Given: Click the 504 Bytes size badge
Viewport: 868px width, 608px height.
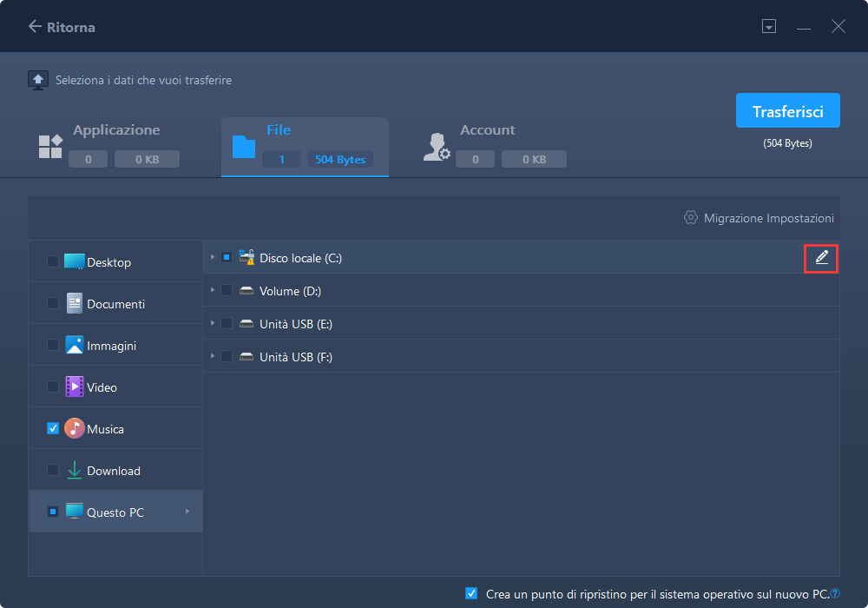Looking at the screenshot, I should point(340,160).
